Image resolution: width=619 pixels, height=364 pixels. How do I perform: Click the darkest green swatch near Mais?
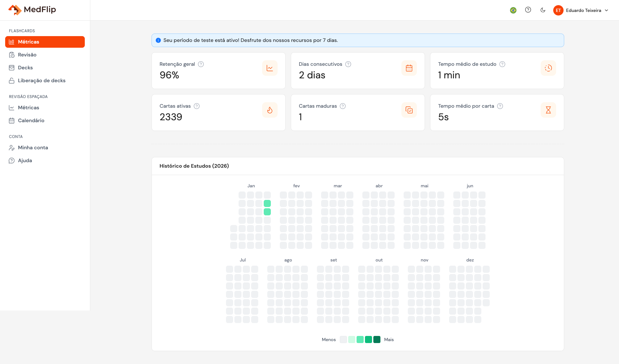pos(376,339)
